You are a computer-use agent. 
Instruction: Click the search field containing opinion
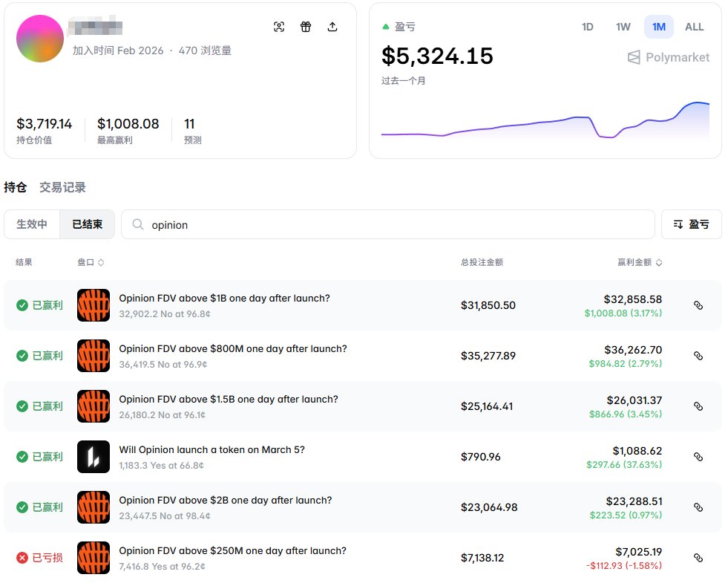point(388,224)
